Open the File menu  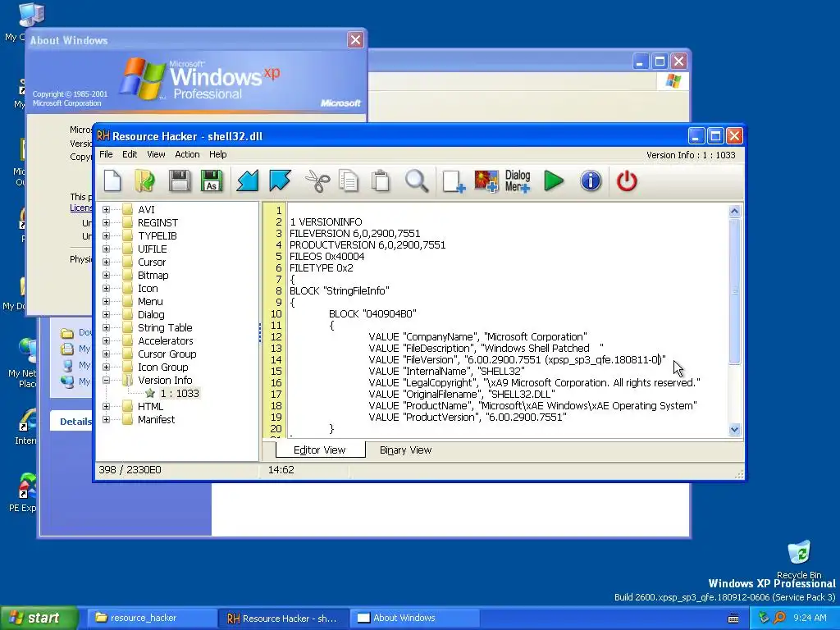pos(106,154)
